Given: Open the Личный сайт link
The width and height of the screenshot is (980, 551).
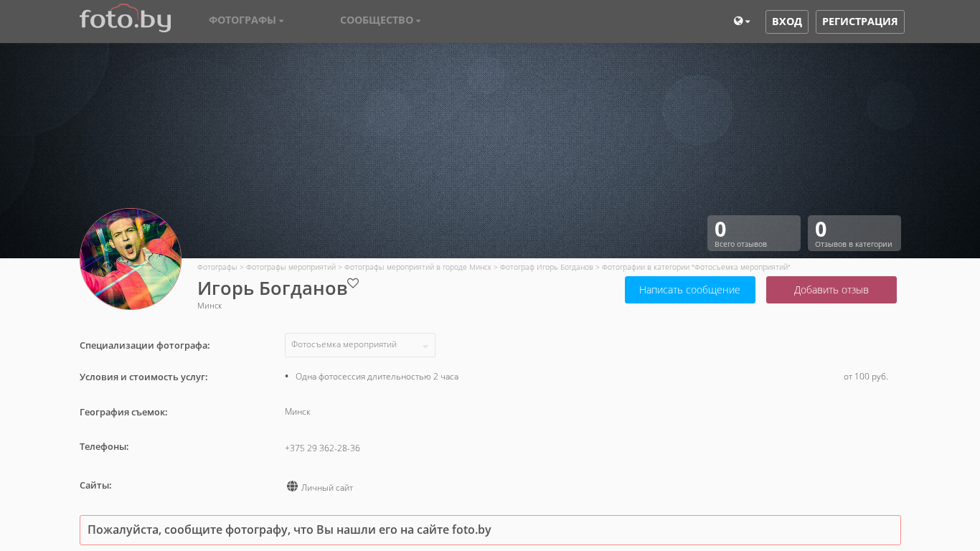Looking at the screenshot, I should click(327, 488).
